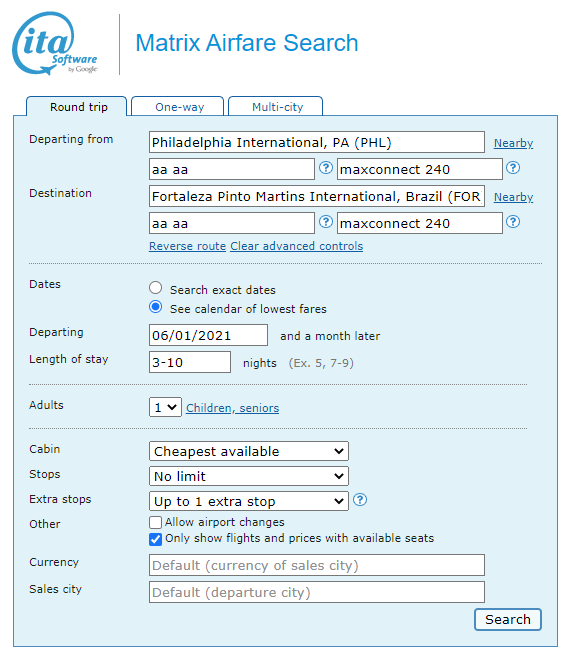
Task: Click Clear advanced controls link
Action: coord(297,246)
